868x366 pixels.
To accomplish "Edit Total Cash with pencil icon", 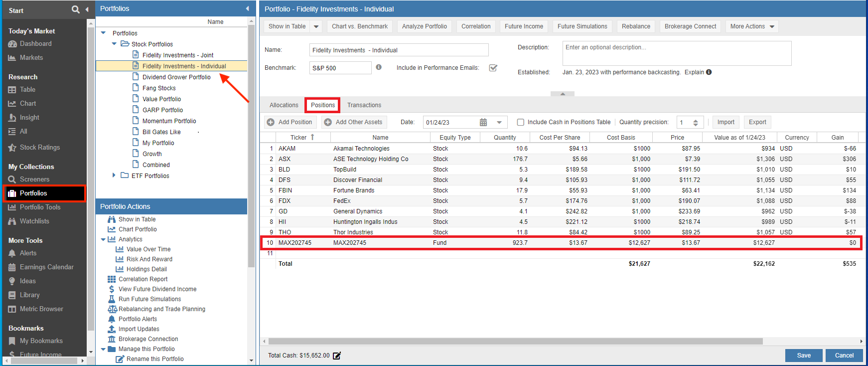I will (337, 356).
